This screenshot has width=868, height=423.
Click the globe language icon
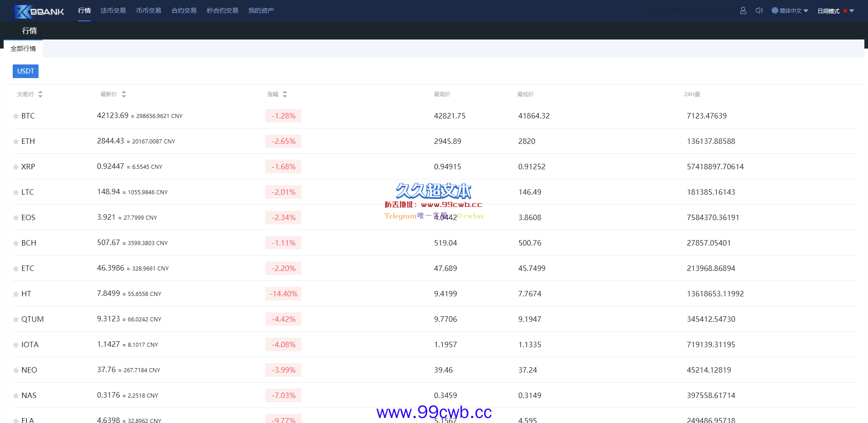click(x=775, y=10)
